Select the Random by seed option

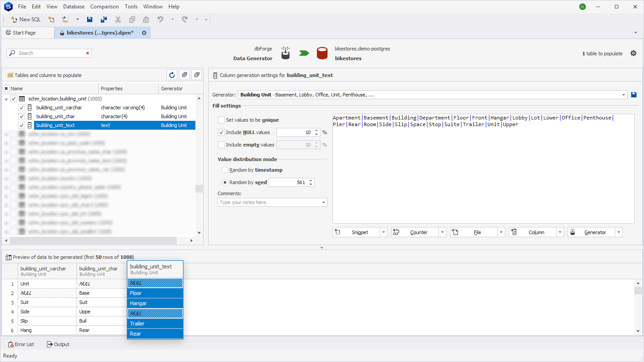click(225, 182)
